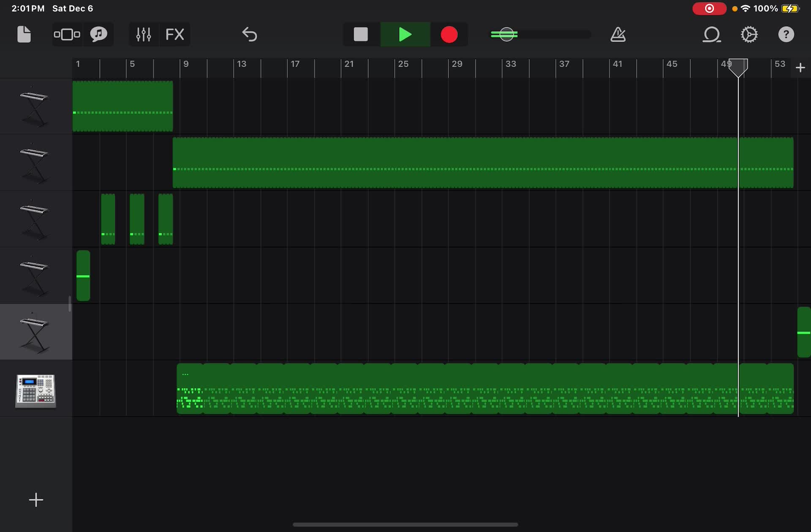Click the horizontal scrollbar at the bottom
The height and width of the screenshot is (532, 811).
point(405,524)
